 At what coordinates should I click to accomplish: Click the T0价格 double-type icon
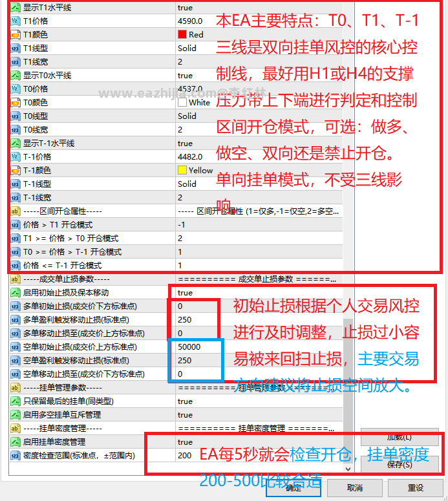[x=16, y=89]
